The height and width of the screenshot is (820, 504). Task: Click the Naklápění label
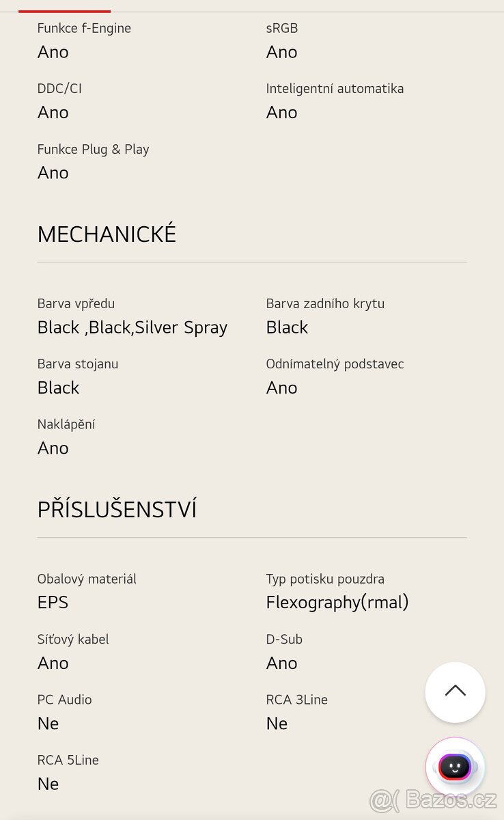click(66, 424)
